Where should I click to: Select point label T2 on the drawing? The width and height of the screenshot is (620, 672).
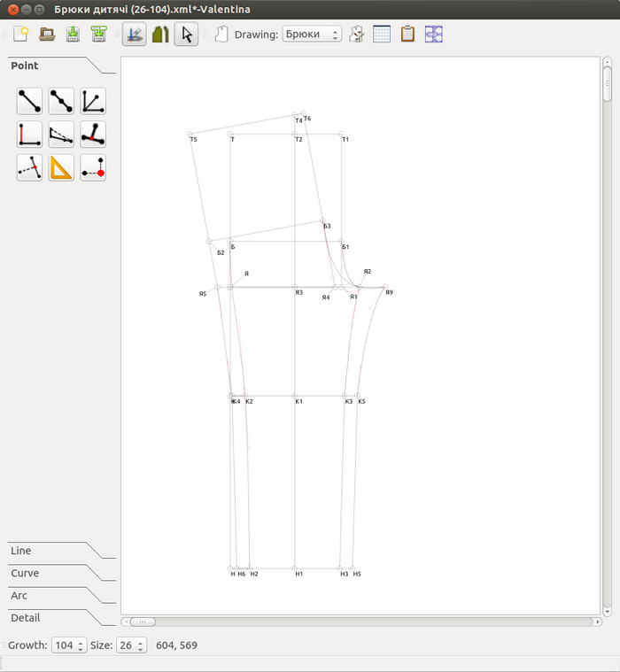298,140
